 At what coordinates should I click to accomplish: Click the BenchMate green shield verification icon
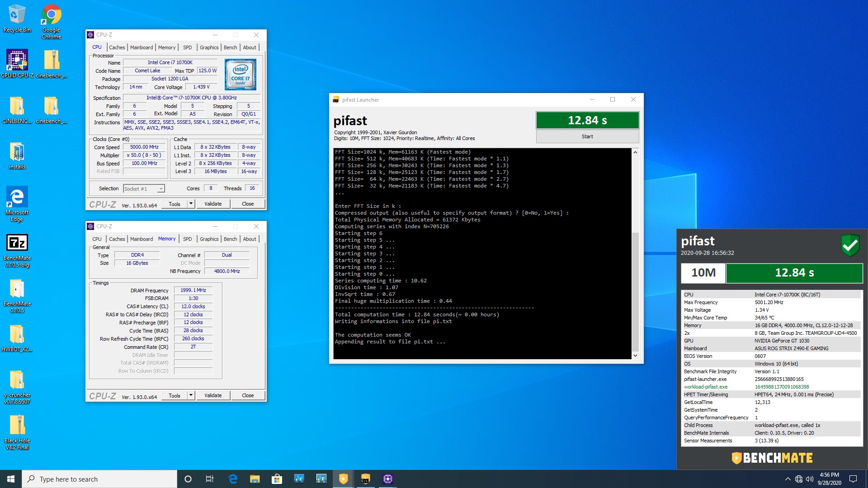tap(850, 245)
